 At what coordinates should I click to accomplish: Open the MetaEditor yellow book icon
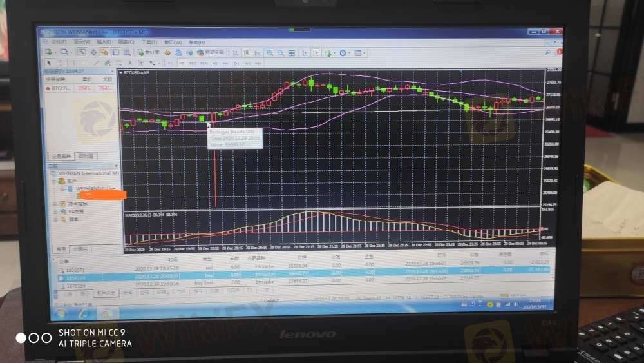167,53
